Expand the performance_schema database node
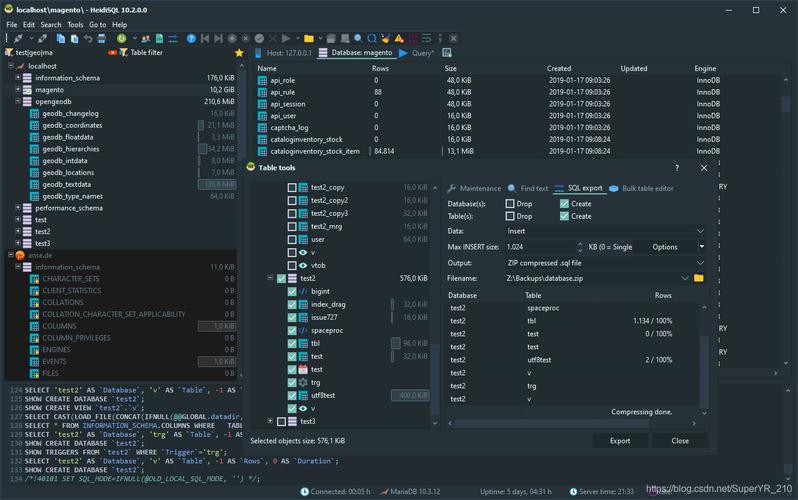 (x=18, y=208)
